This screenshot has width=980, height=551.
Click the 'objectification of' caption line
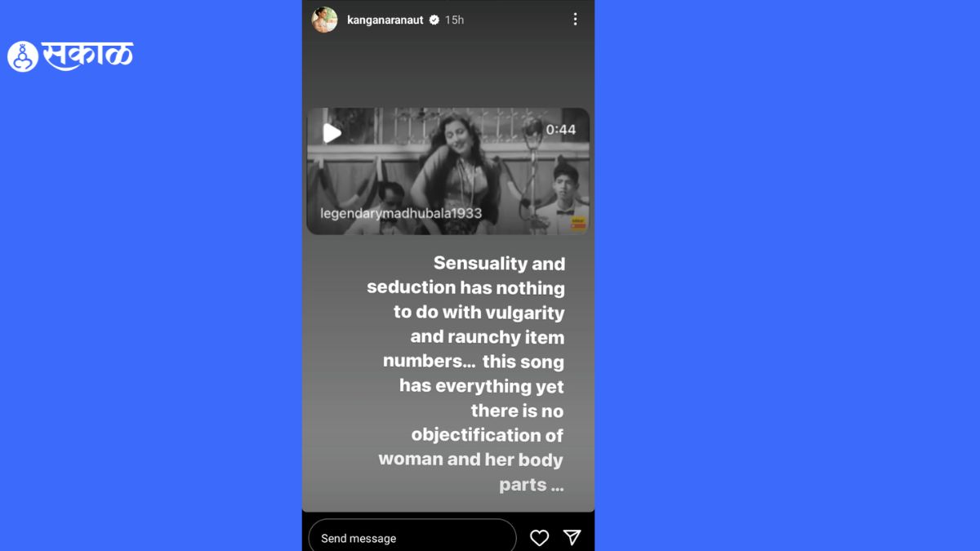coord(487,435)
